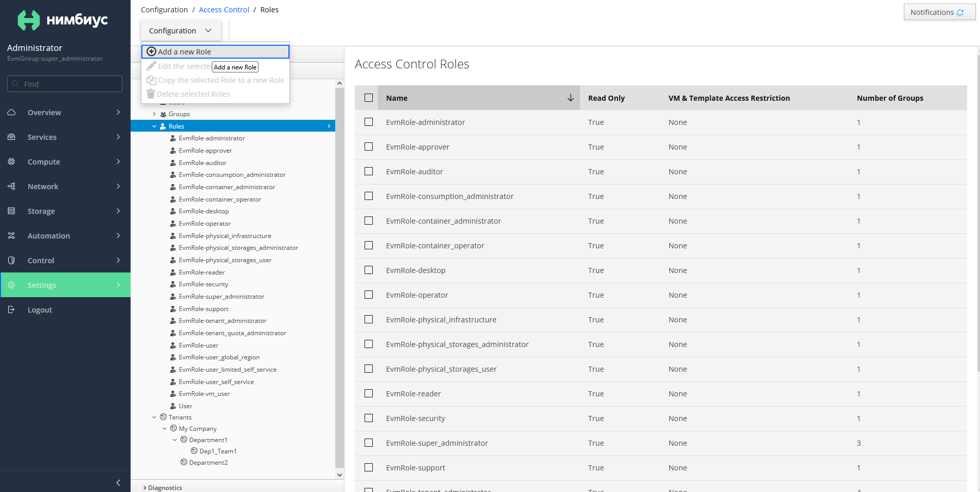Expand the Groups tree node
This screenshot has height=492, width=980.
pyautogui.click(x=154, y=114)
